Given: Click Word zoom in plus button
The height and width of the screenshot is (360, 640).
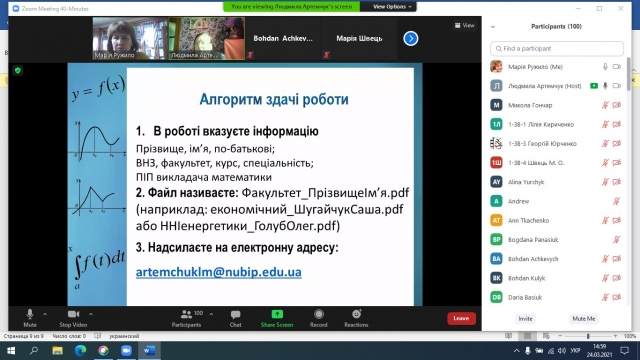Looking at the screenshot, I should click(615, 336).
